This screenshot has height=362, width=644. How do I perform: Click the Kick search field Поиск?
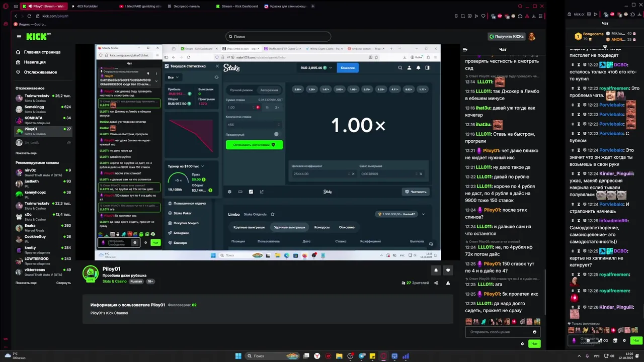click(x=278, y=36)
